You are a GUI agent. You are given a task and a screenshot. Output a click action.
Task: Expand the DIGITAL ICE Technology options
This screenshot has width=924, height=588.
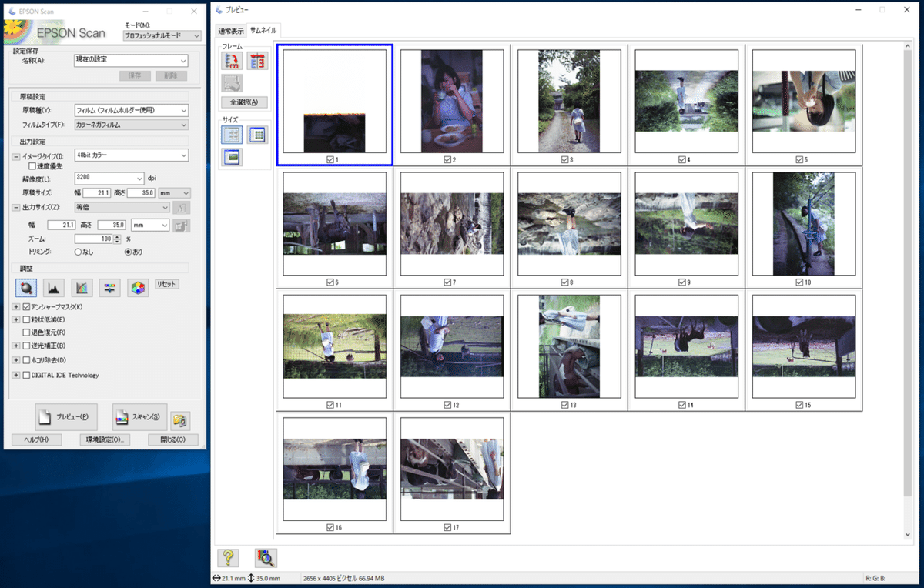[x=16, y=375]
